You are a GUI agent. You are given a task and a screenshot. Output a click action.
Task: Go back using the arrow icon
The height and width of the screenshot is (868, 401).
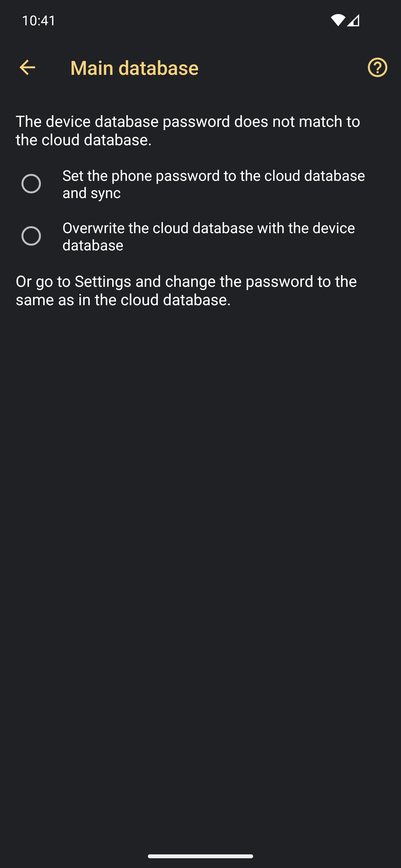tap(27, 67)
